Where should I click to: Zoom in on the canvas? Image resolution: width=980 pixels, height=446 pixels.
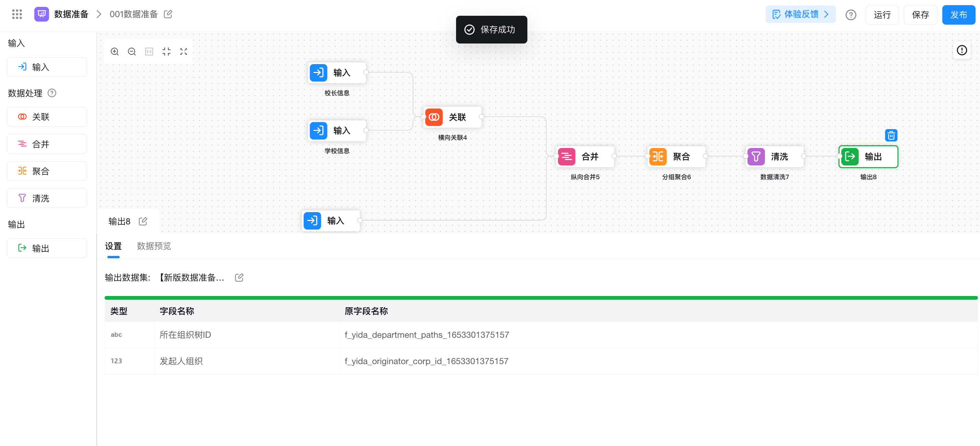pos(115,52)
